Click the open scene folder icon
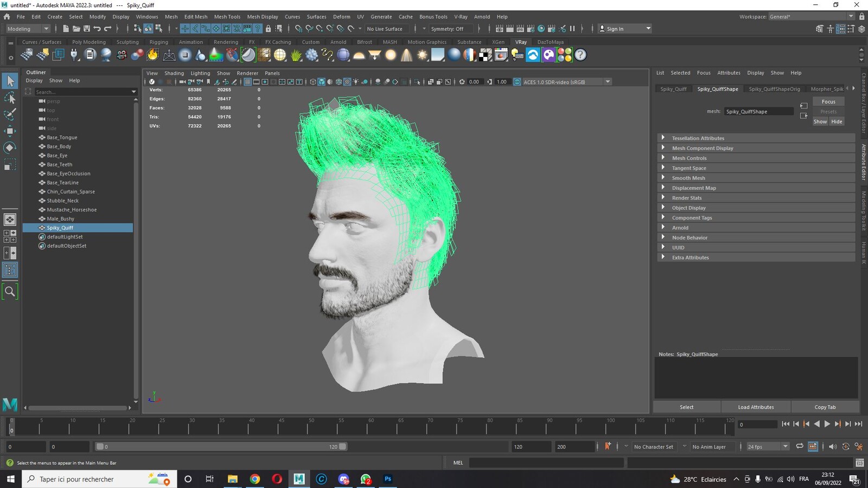The height and width of the screenshot is (488, 868). pos(76,29)
